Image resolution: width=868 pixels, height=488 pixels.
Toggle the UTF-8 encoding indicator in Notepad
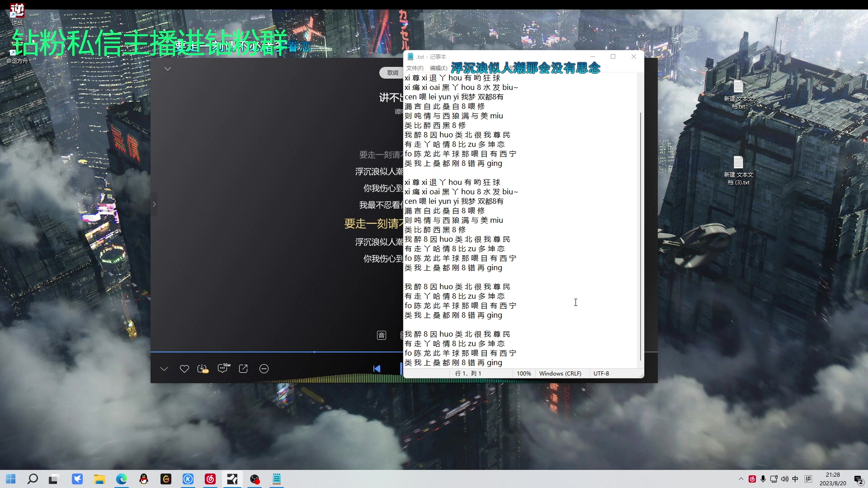click(x=602, y=374)
